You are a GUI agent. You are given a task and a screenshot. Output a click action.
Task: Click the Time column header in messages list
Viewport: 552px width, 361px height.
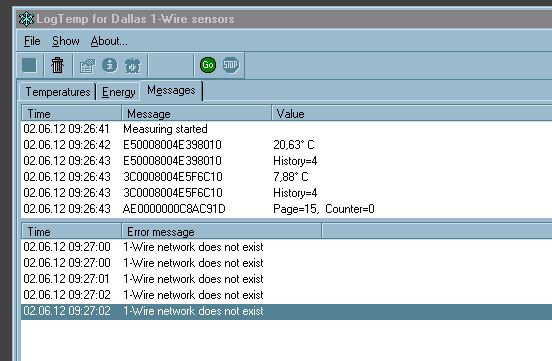click(71, 114)
